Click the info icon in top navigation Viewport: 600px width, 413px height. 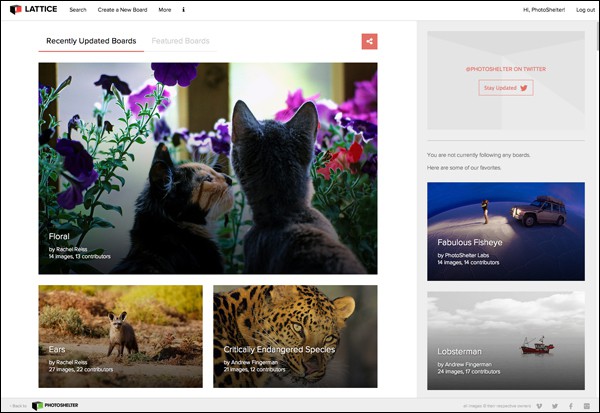coord(183,9)
